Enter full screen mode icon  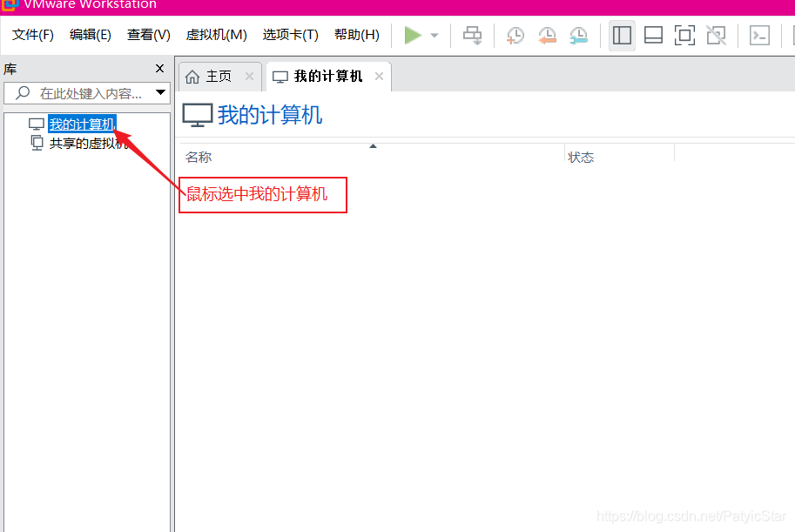[684, 36]
